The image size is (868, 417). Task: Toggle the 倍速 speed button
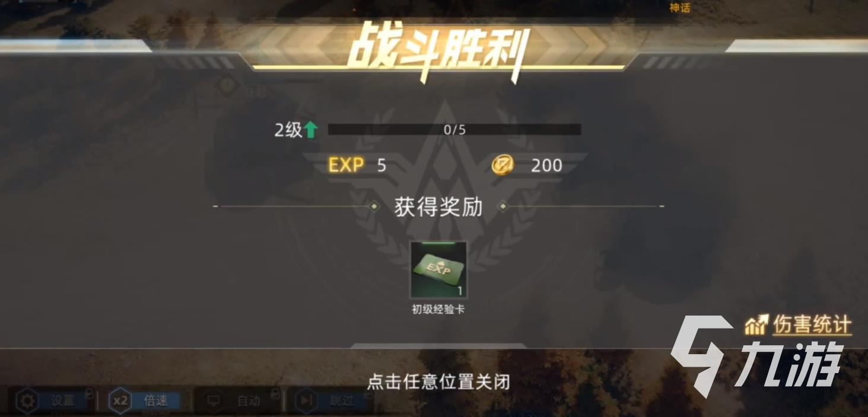tap(144, 401)
